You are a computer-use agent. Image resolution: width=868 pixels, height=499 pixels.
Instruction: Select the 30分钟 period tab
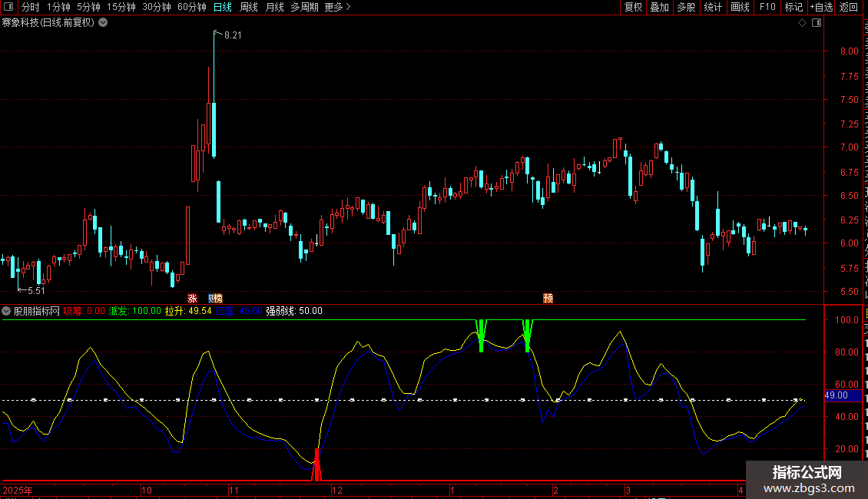point(157,7)
